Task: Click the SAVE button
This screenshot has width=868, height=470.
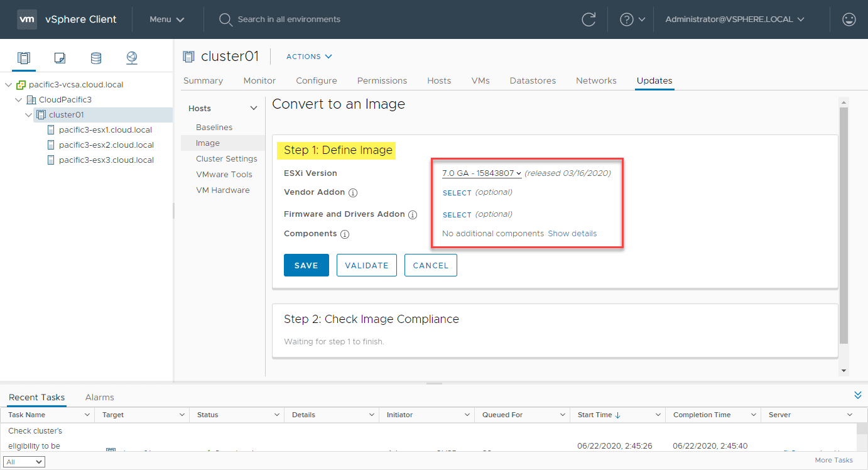Action: (x=306, y=265)
